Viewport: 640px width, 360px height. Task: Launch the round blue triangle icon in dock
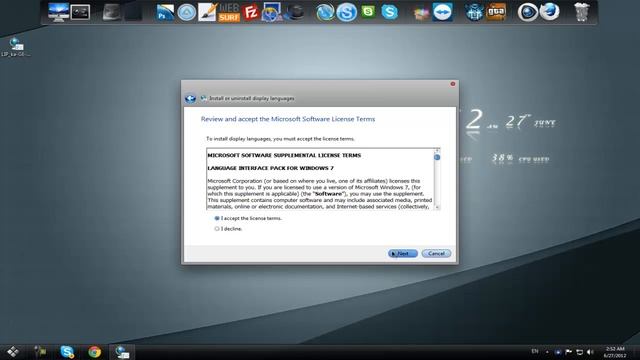click(186, 13)
